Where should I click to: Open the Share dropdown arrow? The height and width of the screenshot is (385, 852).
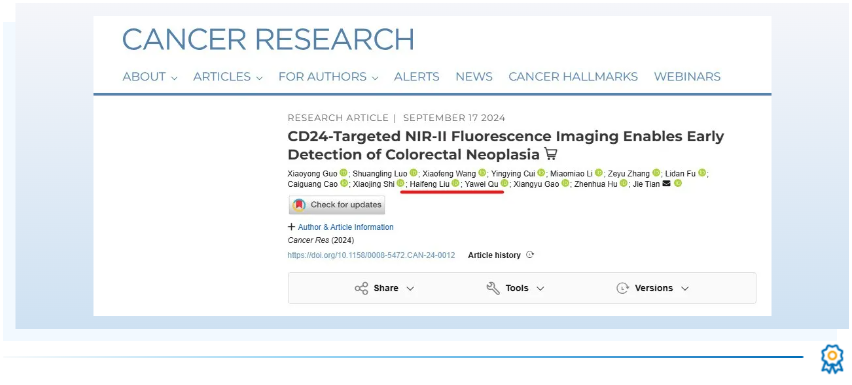[x=410, y=288]
